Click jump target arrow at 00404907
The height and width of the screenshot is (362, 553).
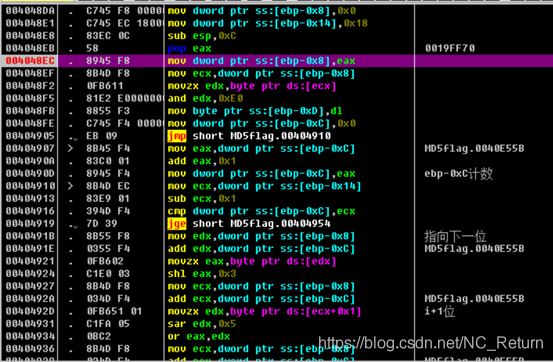[x=71, y=149]
